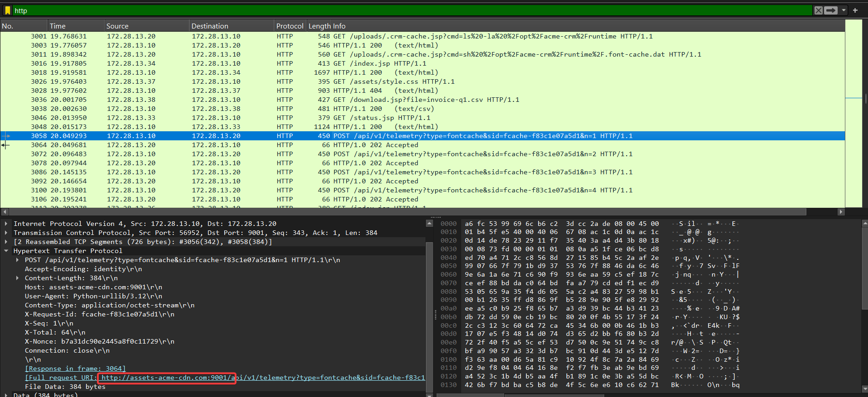Screen dimensions: 868x397
Task: Follow the Response in frame: 3064 link
Action: point(75,368)
